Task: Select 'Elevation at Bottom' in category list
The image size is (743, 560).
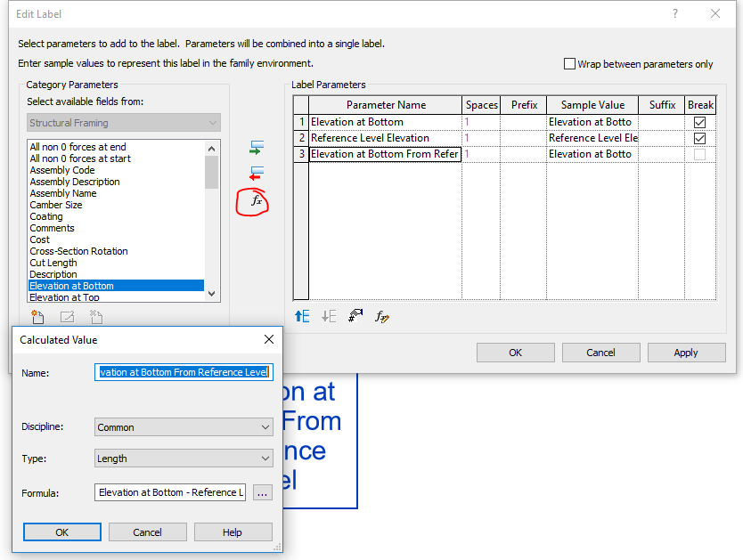Action: [x=116, y=286]
